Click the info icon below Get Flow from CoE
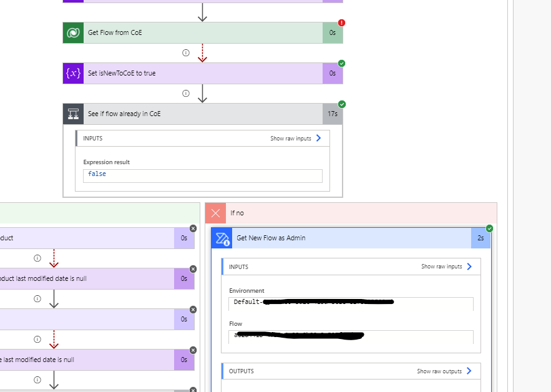Viewport: 551px width, 392px height. (185, 53)
